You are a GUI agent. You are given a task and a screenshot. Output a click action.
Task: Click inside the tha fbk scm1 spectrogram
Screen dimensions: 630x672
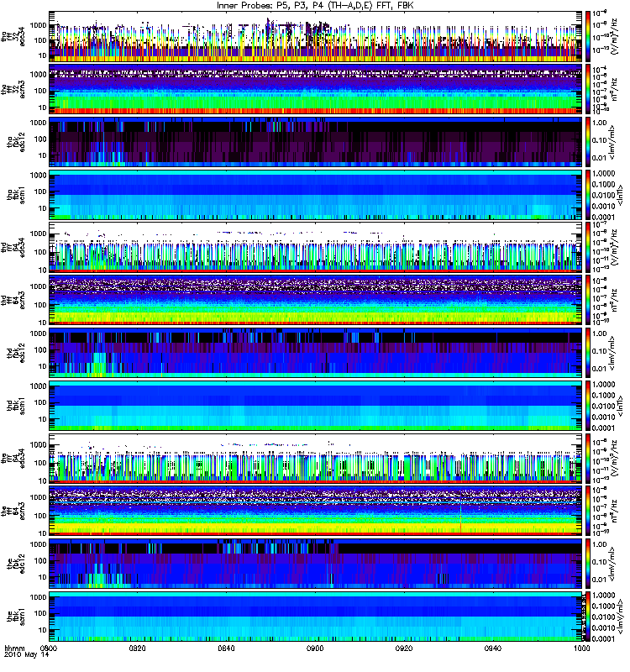click(x=315, y=195)
